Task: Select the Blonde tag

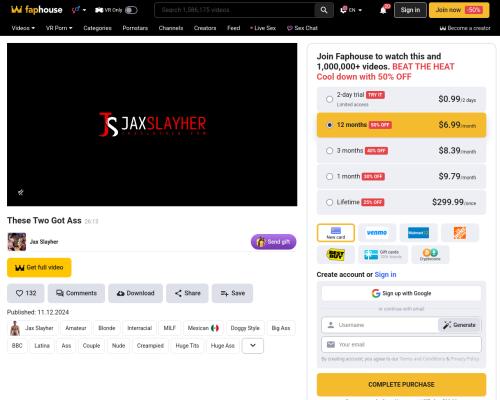Action: point(107,328)
